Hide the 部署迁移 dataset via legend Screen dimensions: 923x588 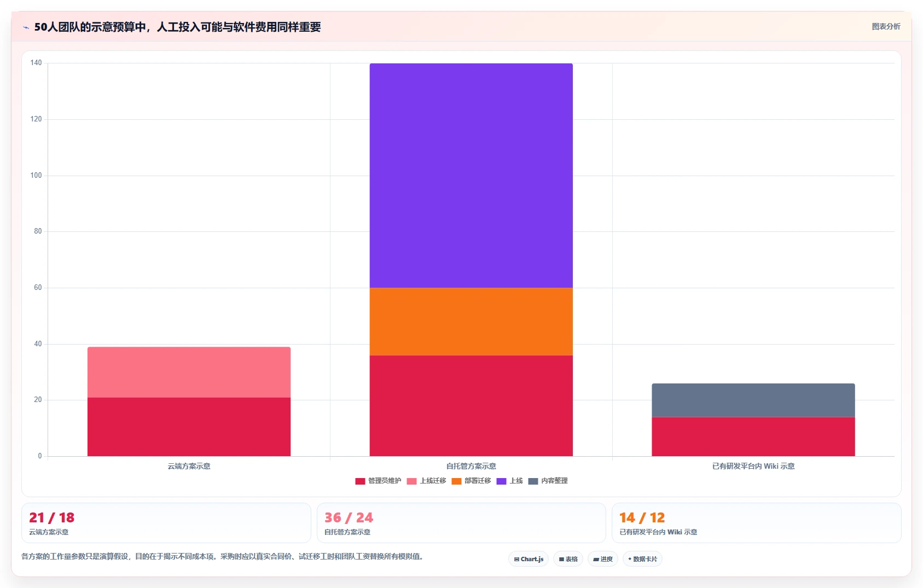coord(472,481)
